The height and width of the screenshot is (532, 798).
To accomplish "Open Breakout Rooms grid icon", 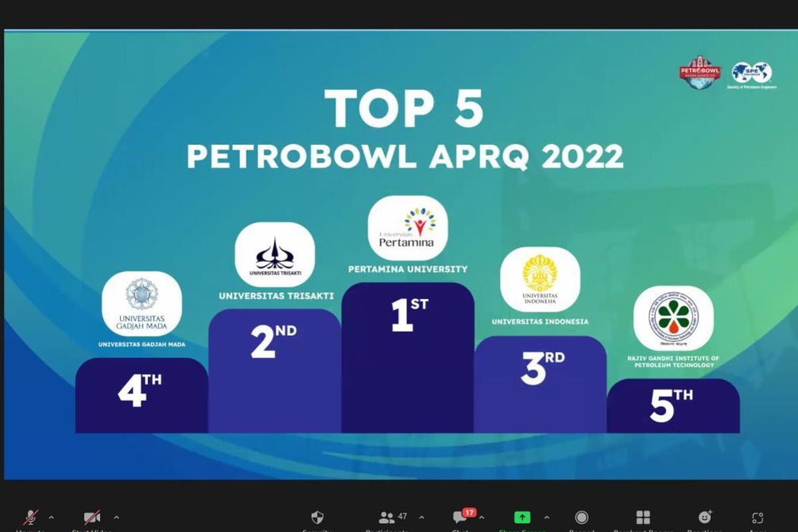I will pos(643,517).
